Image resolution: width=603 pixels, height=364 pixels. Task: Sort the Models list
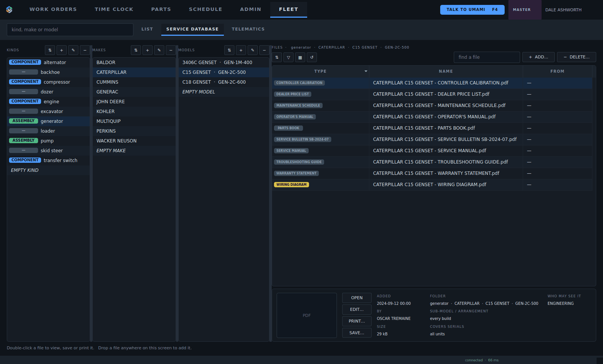[x=229, y=50]
